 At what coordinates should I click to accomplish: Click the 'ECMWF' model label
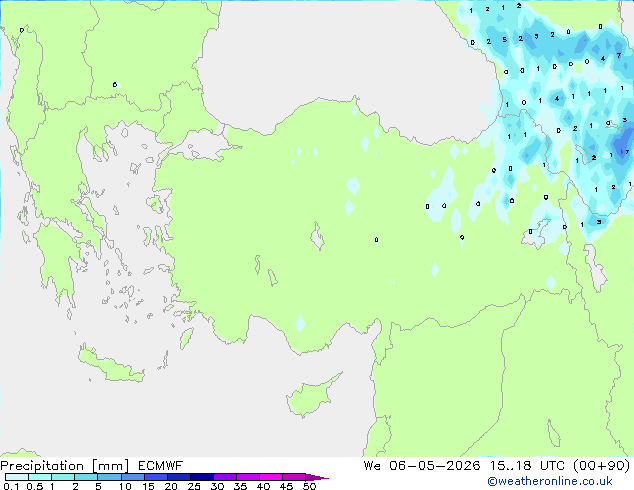(161, 466)
